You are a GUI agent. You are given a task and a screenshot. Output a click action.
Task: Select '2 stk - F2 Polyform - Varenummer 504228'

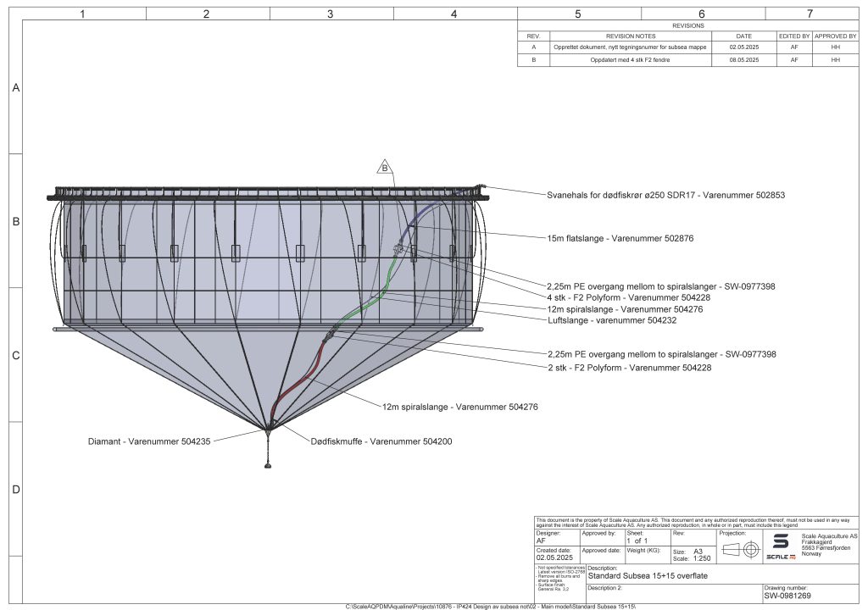click(x=630, y=368)
